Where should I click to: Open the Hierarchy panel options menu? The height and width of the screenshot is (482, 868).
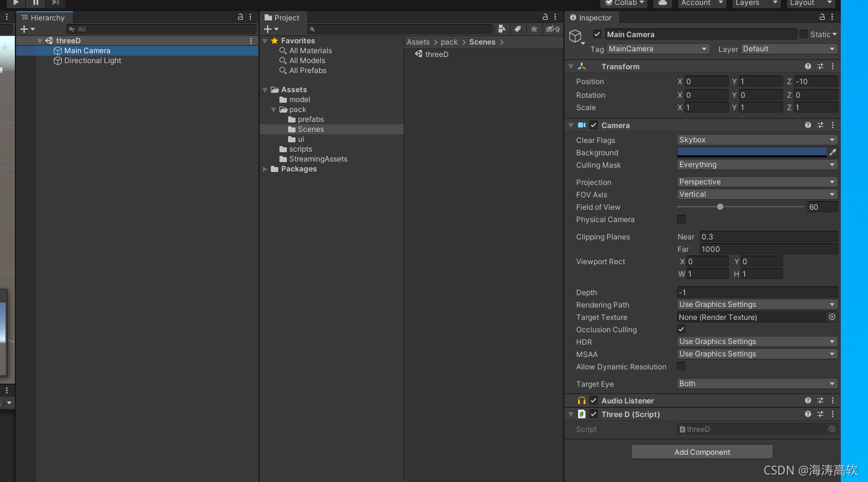click(x=250, y=17)
